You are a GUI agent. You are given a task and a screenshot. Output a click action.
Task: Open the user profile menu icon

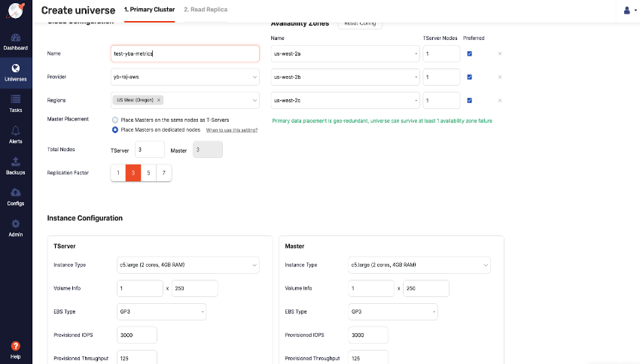626,11
